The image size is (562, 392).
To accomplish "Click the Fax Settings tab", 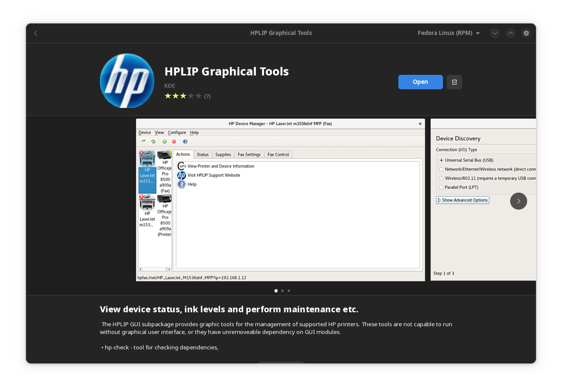I will coord(249,155).
